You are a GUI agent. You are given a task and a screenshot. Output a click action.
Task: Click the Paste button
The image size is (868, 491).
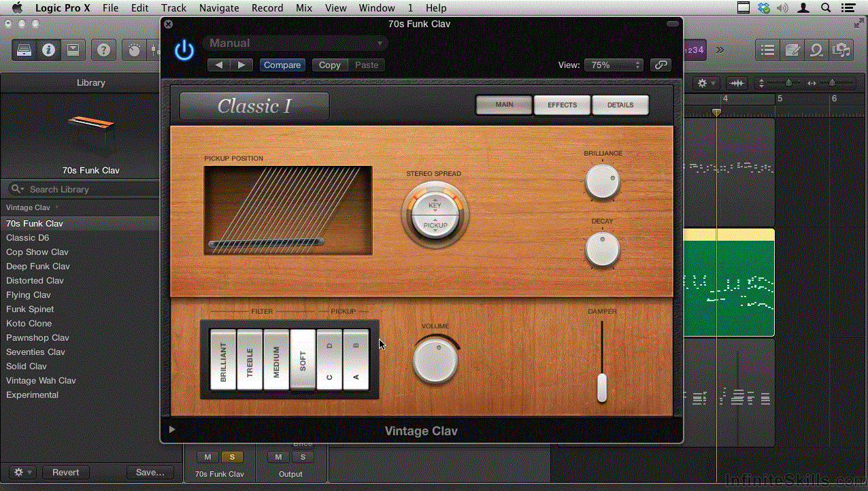367,65
